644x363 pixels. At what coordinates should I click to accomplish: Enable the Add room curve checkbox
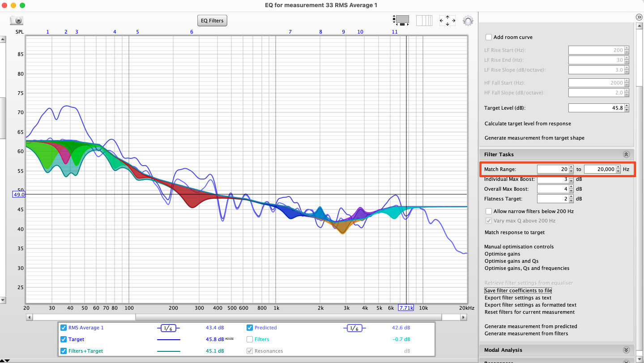pos(489,37)
